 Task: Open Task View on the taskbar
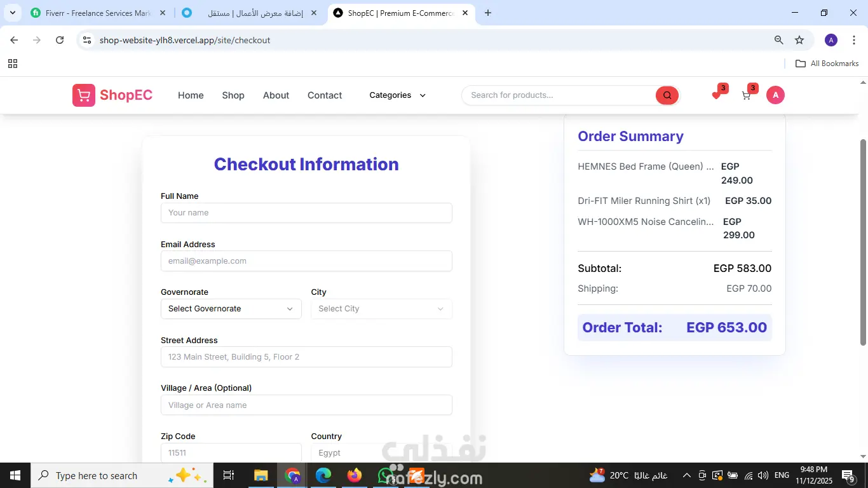click(229, 475)
